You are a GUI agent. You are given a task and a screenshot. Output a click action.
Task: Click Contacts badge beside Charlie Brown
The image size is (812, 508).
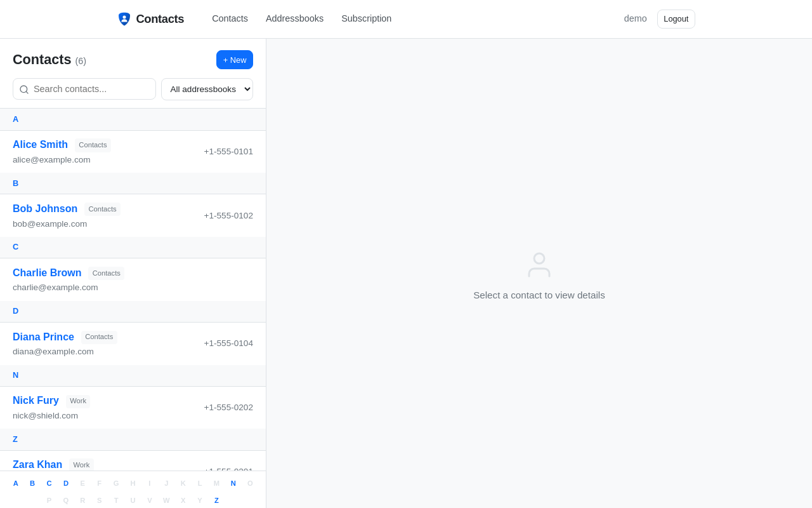tap(106, 274)
